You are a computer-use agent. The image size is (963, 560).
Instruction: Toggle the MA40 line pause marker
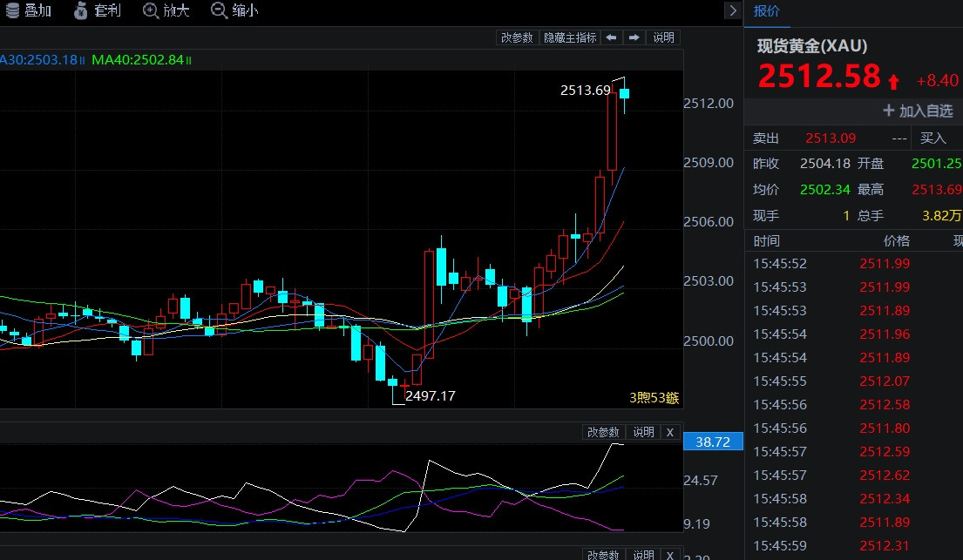coord(188,60)
